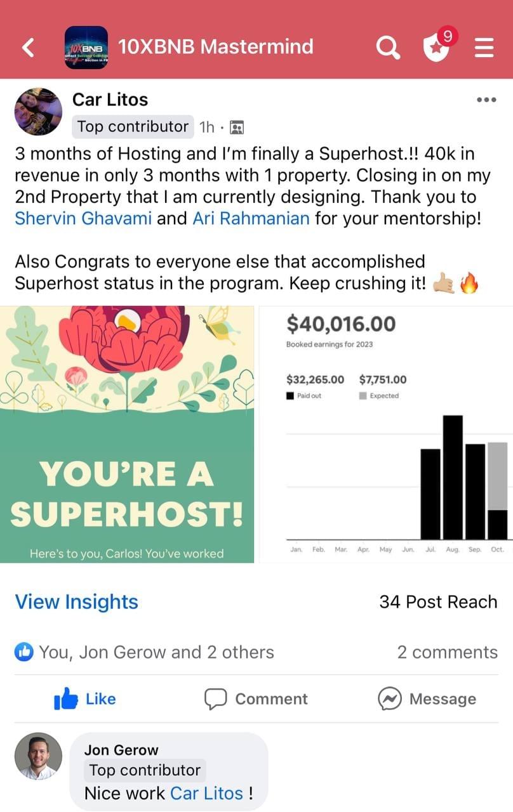Open Shervin Ghavami's tagged profile
513x812 pixels.
[x=83, y=218]
